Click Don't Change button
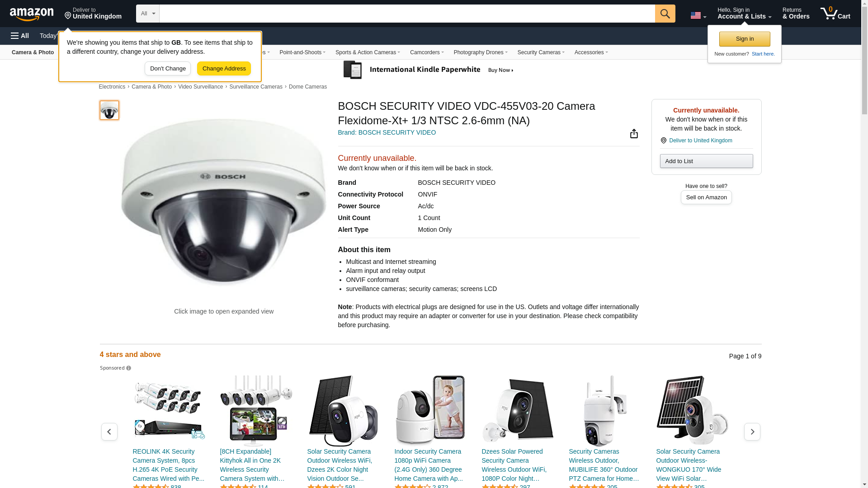Screen dimensions: 868x488 point(168,69)
